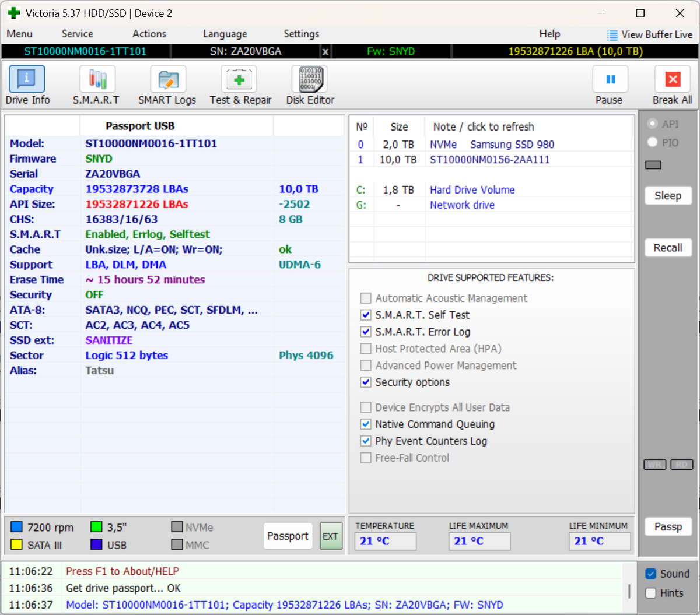Toggle Native Command Queuing checkbox
This screenshot has width=700, height=615.
point(366,424)
